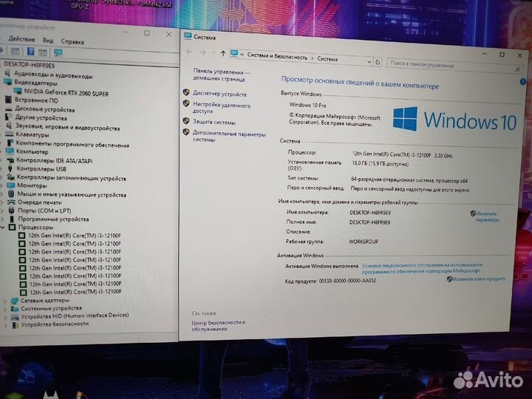
Task: Select NVIDIA GeForce RTX 2060 SUPER device
Action: coord(66,93)
